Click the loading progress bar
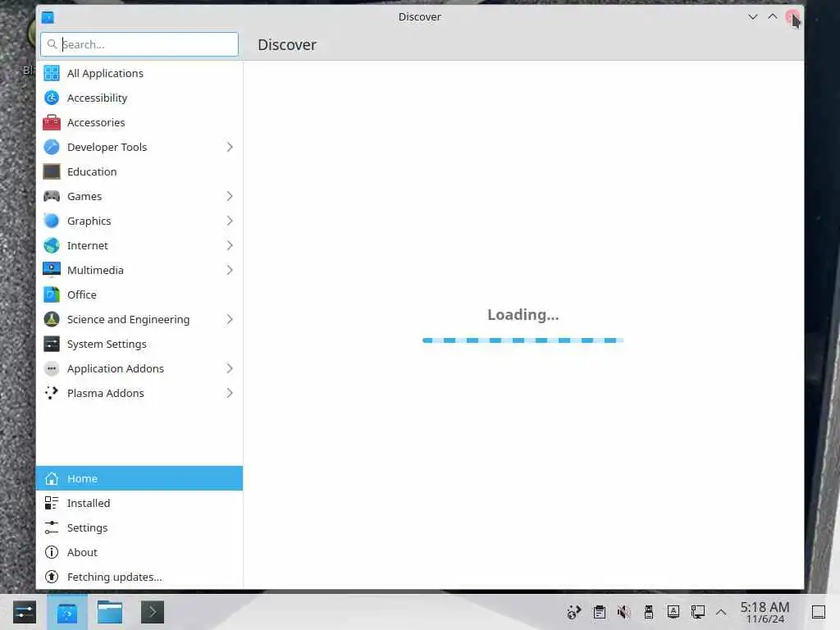Viewport: 840px width, 630px height. click(523, 340)
